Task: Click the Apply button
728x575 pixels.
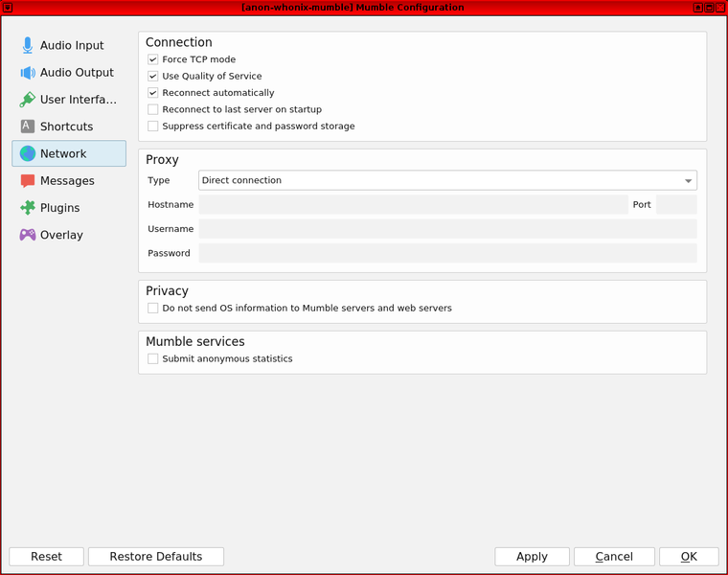Action: pos(532,557)
